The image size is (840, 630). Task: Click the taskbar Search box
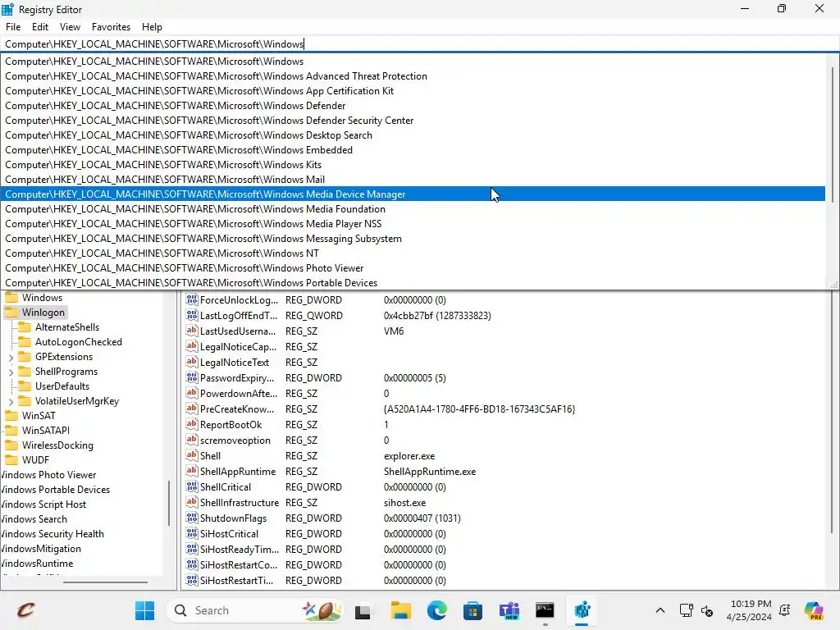[x=255, y=610]
